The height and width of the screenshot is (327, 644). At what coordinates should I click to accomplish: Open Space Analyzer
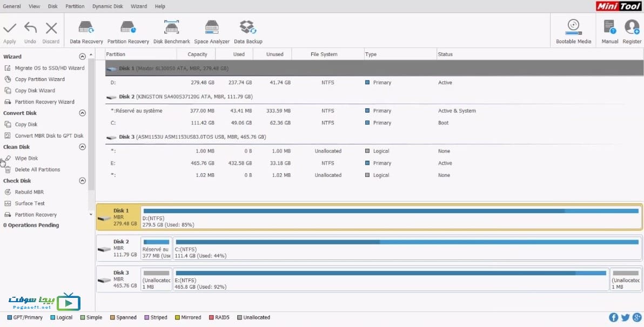coord(212,32)
